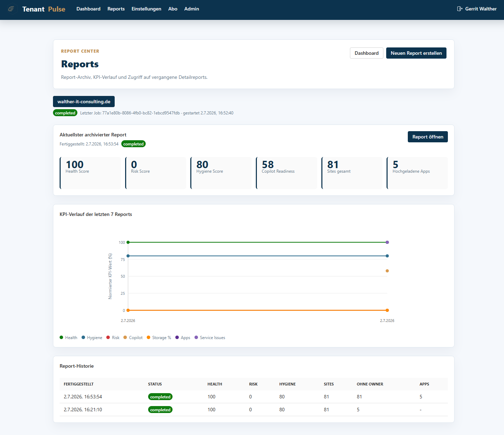Click the orange data point at 0 chart start
This screenshot has height=435, width=504.
(x=128, y=310)
